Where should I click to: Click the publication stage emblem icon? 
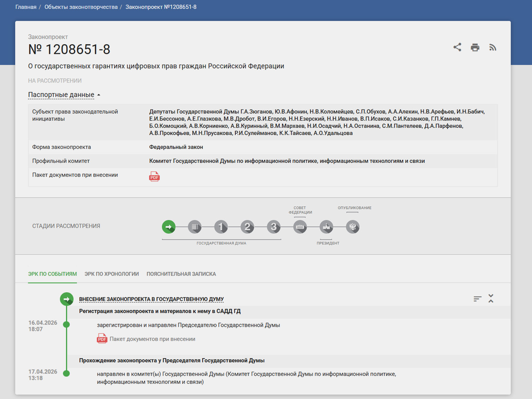pyautogui.click(x=352, y=227)
